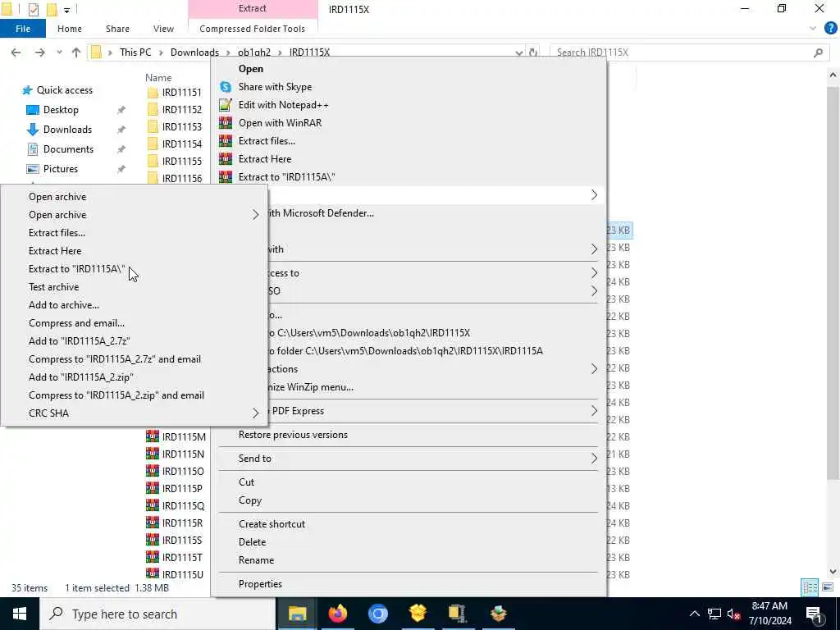Expand the CRC SHA submenu
This screenshot has height=630, width=840.
256,413
